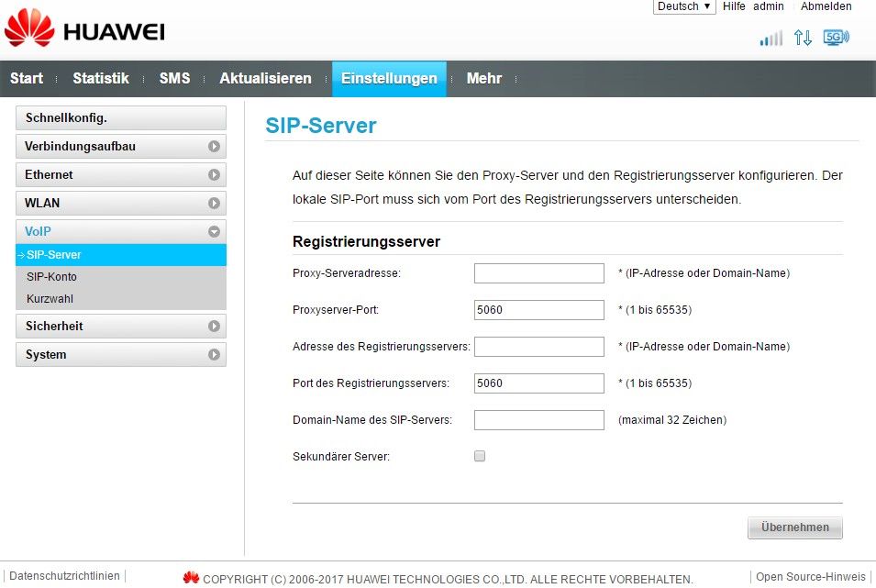Click the Domain-Name des SIP-Servers field
The width and height of the screenshot is (876, 588).
[538, 420]
